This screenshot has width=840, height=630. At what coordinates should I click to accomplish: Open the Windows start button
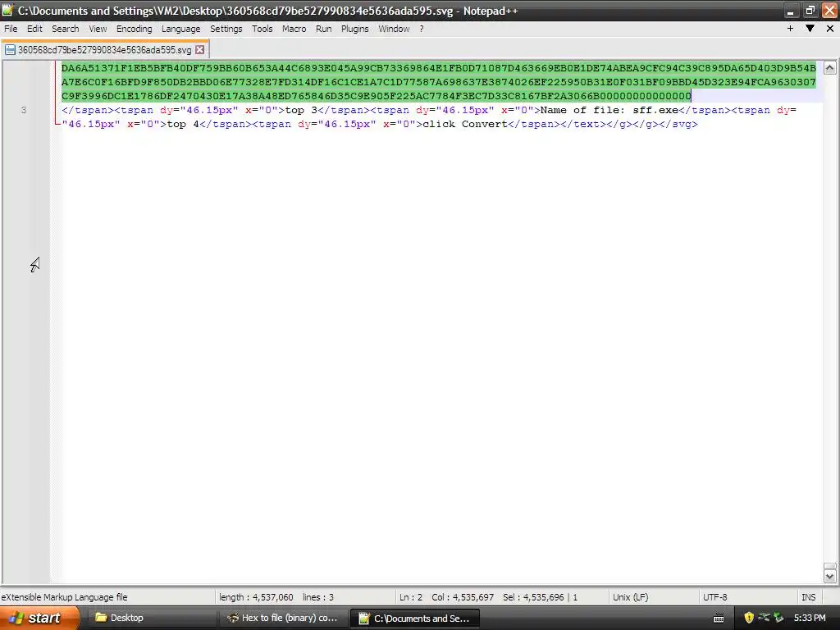tap(39, 618)
